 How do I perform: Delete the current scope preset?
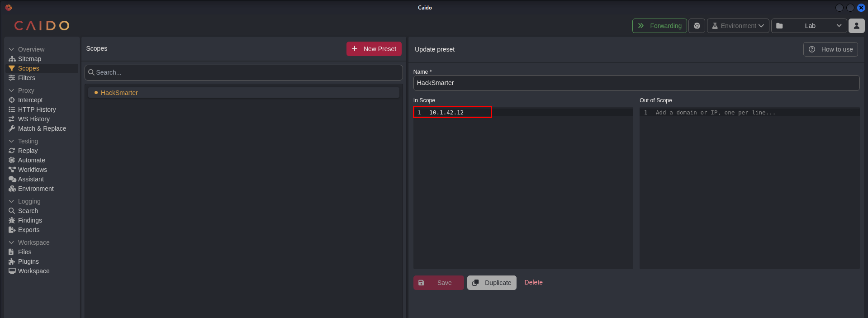coord(533,282)
